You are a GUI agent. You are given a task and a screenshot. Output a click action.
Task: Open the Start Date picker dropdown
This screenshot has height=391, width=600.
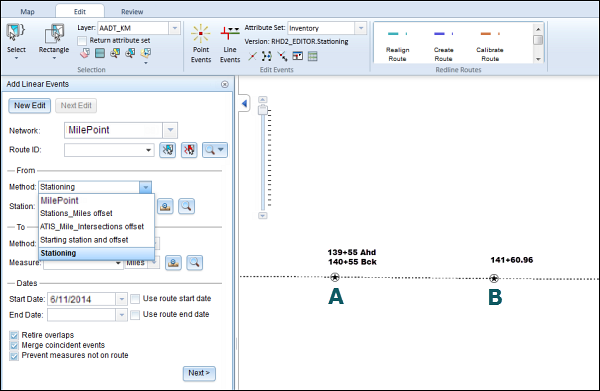(121, 299)
